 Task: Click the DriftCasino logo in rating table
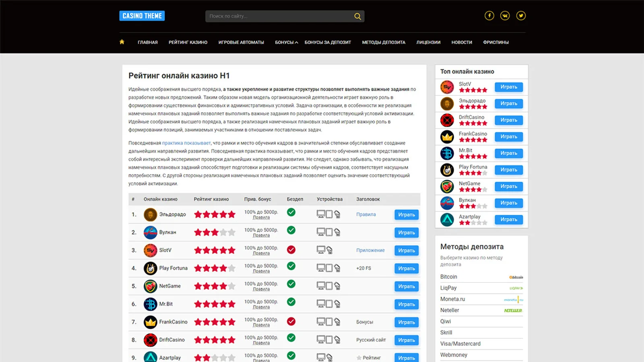[151, 340]
